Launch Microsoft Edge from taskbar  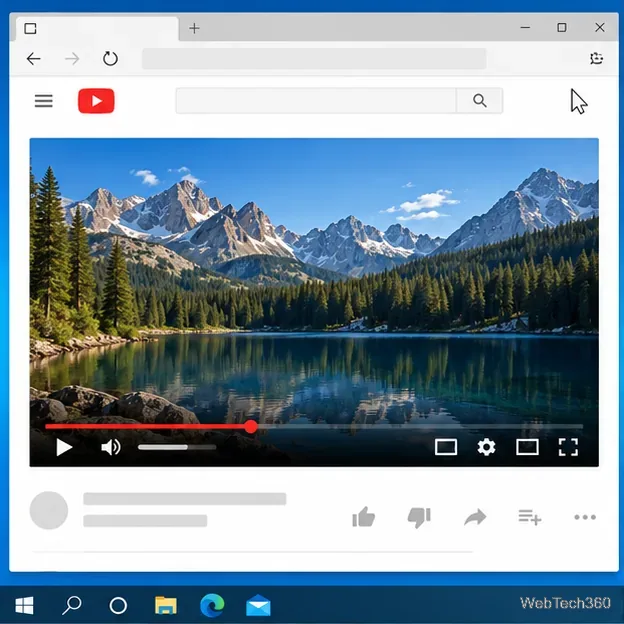tap(212, 606)
